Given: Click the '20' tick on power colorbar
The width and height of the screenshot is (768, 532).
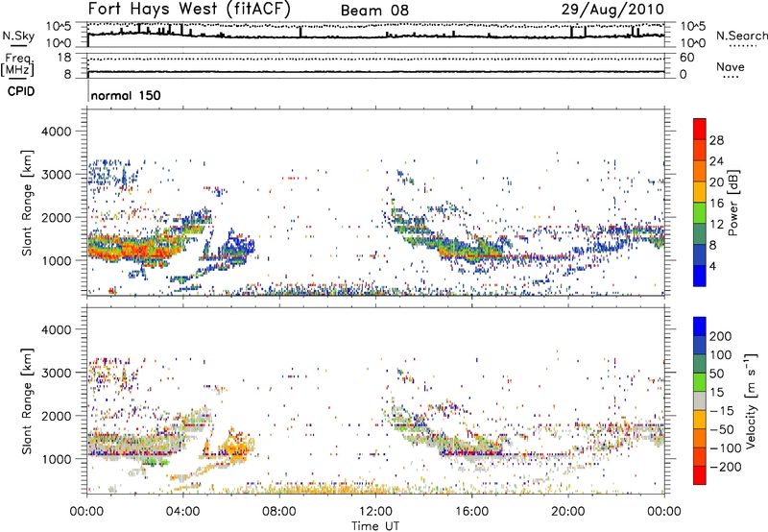Looking at the screenshot, I should point(716,182).
